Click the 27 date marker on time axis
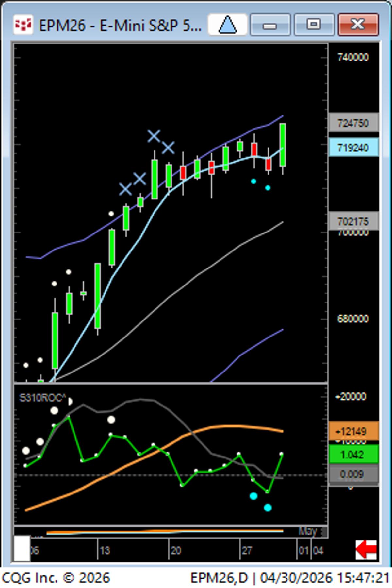The image size is (392, 588). coord(247,551)
